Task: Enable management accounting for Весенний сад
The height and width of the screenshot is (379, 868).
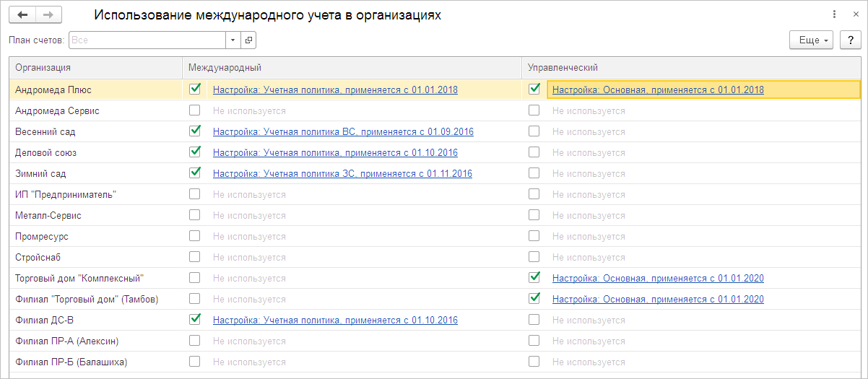Action: coord(534,131)
